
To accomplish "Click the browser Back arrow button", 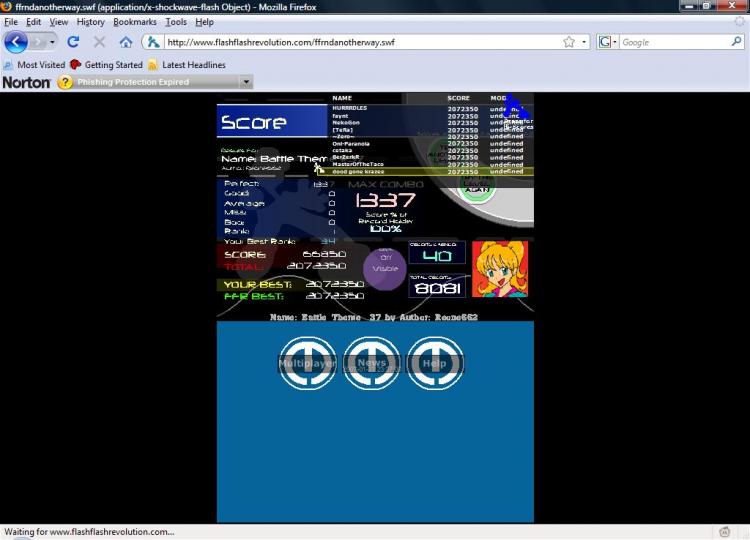I will (x=17, y=42).
